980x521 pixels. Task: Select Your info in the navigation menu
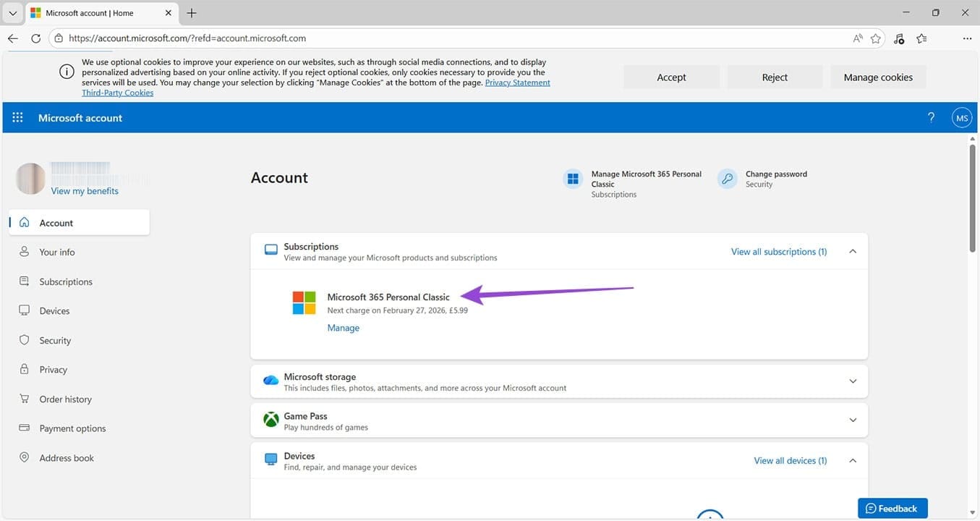point(56,252)
